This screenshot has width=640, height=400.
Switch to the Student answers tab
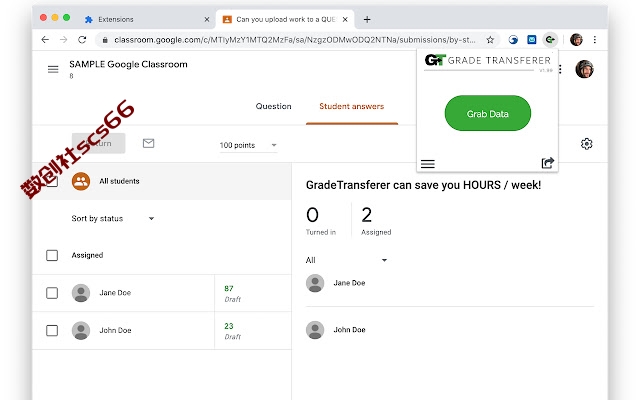pyautogui.click(x=351, y=107)
